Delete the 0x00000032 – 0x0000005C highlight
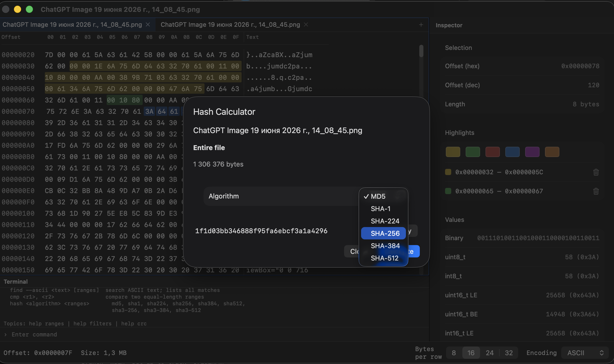The image size is (614, 364). (x=596, y=172)
